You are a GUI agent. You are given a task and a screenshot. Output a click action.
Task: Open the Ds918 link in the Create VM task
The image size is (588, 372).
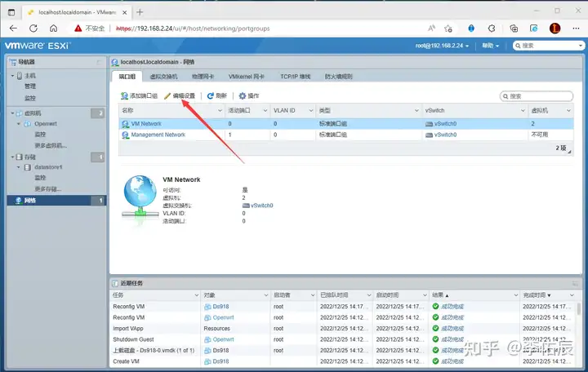(220, 361)
